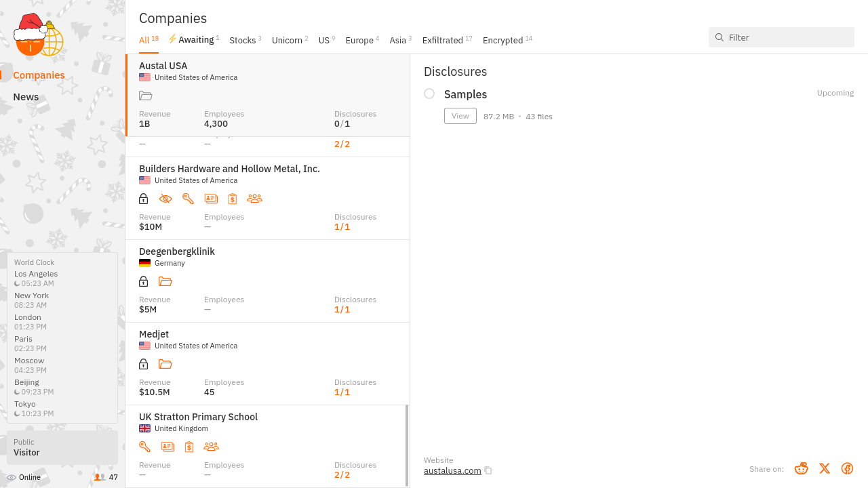The height and width of the screenshot is (488, 868).
Task: Open the Unicorn tab
Action: click(x=290, y=40)
